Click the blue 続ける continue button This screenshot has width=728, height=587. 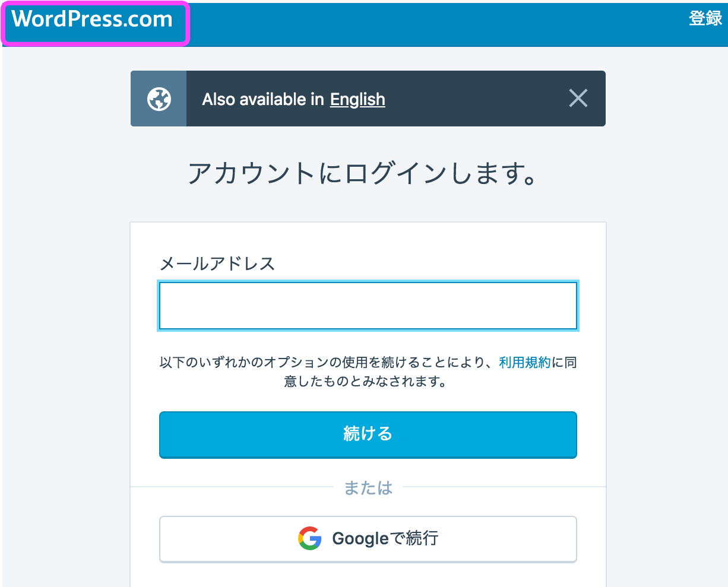pyautogui.click(x=368, y=434)
